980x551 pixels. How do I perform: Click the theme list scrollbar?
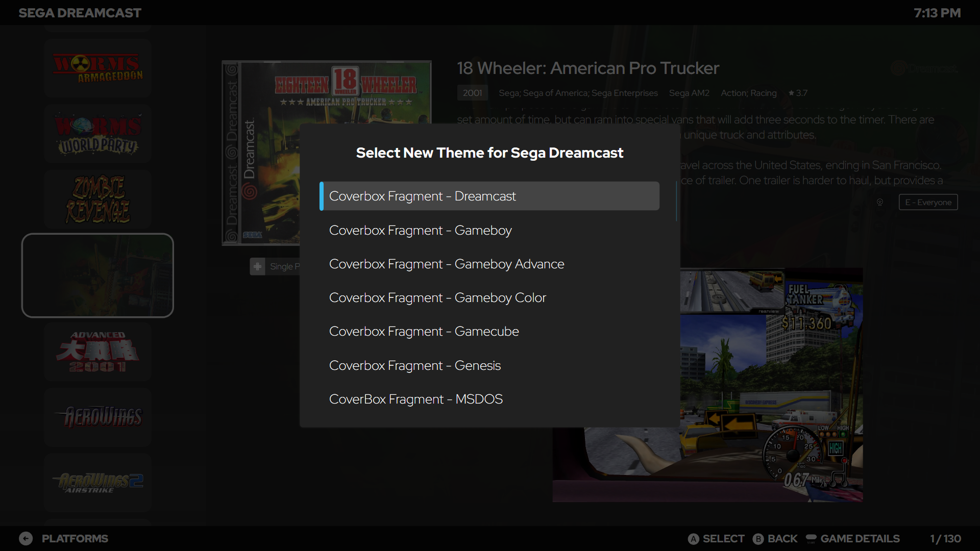676,201
